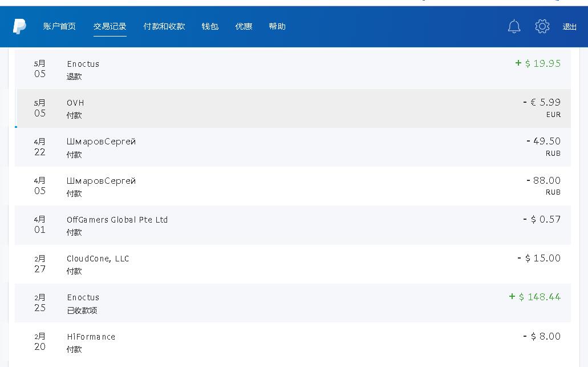Open the 钱包 tab
This screenshot has height=367, width=588.
click(x=210, y=26)
